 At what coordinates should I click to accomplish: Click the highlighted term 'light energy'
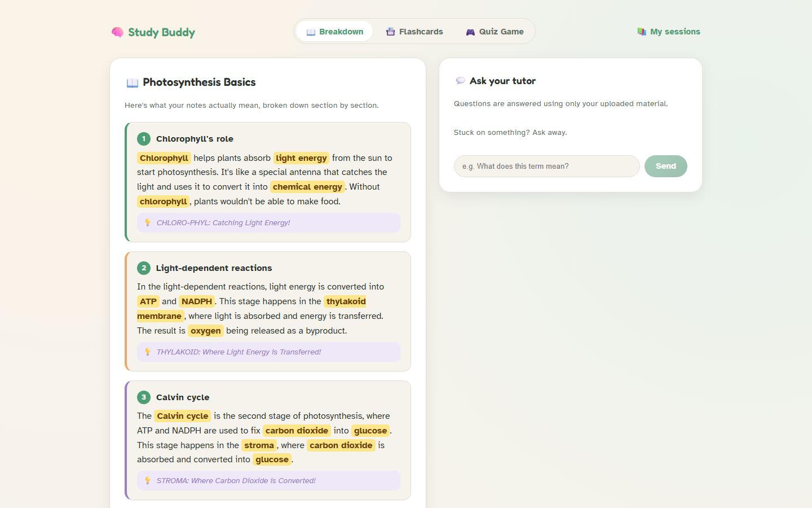[301, 158]
